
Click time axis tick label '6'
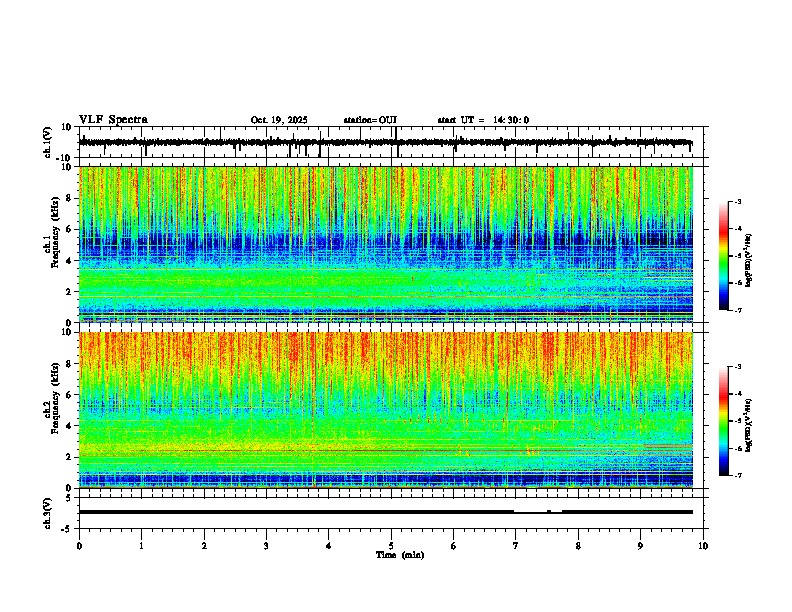click(x=453, y=546)
